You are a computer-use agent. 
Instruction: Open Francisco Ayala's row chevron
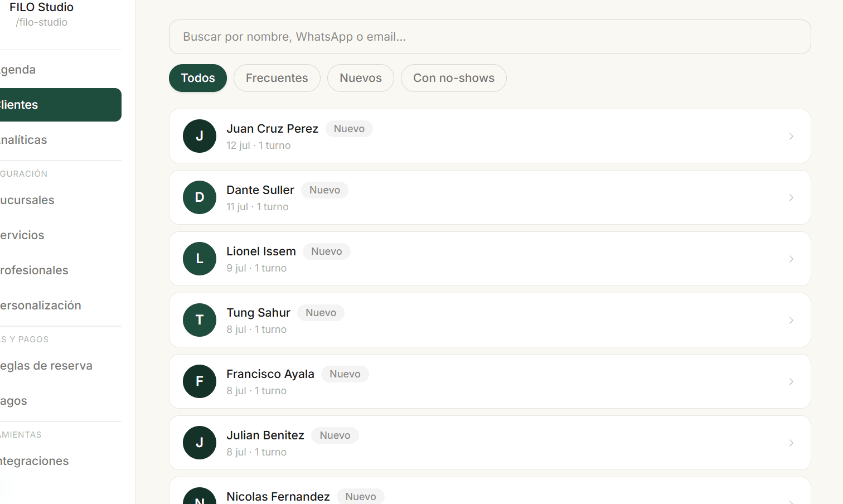coord(791,381)
